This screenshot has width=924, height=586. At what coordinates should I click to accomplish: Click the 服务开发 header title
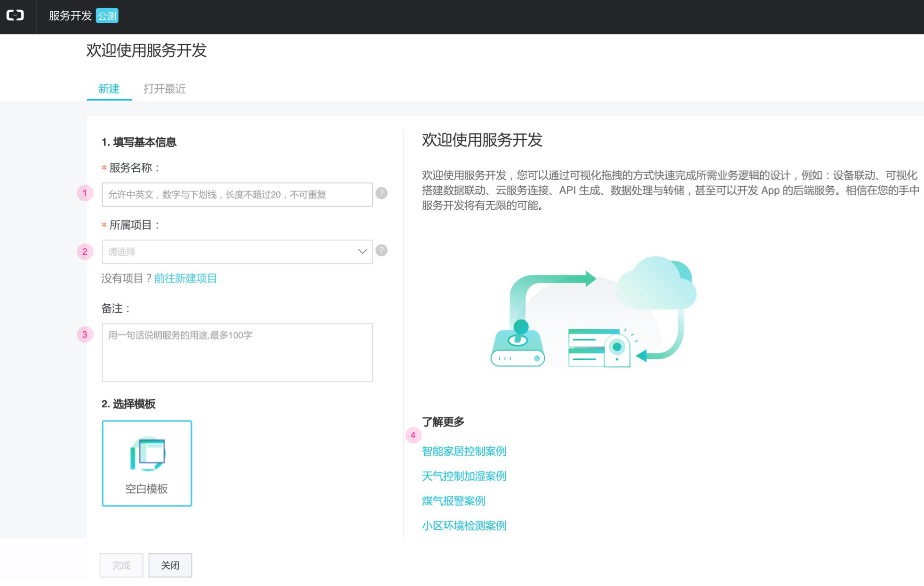(70, 16)
